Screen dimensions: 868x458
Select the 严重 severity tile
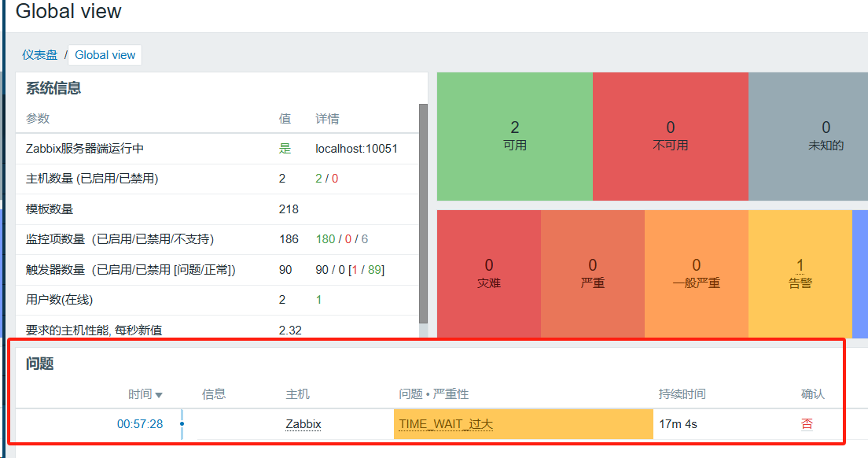593,274
